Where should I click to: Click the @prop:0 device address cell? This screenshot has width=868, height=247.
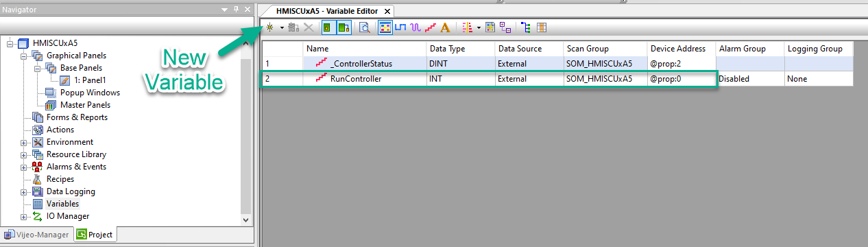[682, 79]
